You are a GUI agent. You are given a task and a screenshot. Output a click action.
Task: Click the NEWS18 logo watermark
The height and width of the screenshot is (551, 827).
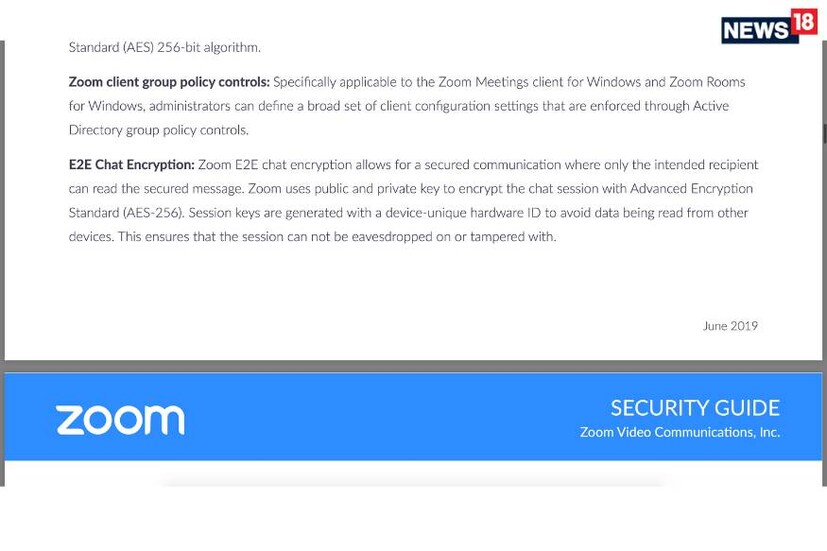768,27
